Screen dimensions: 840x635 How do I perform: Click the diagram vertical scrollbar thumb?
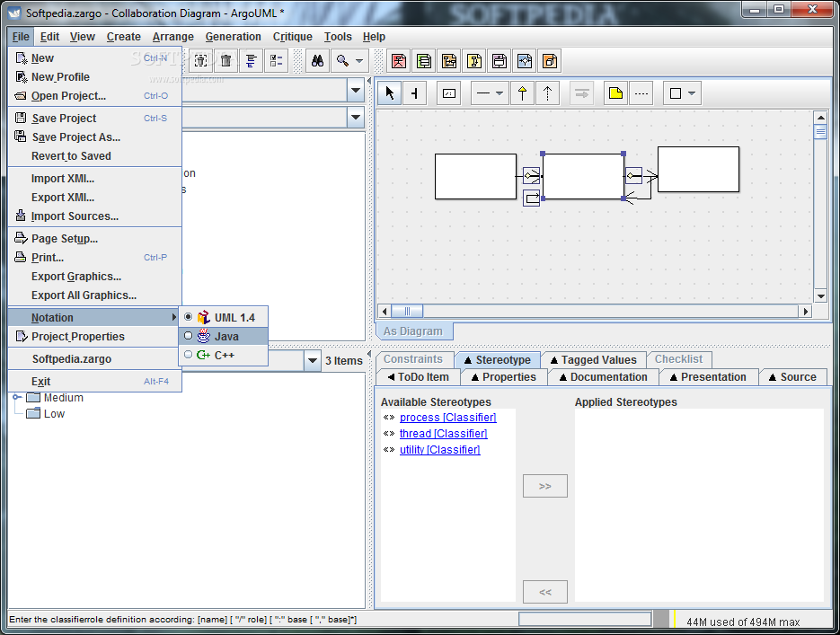[820, 131]
